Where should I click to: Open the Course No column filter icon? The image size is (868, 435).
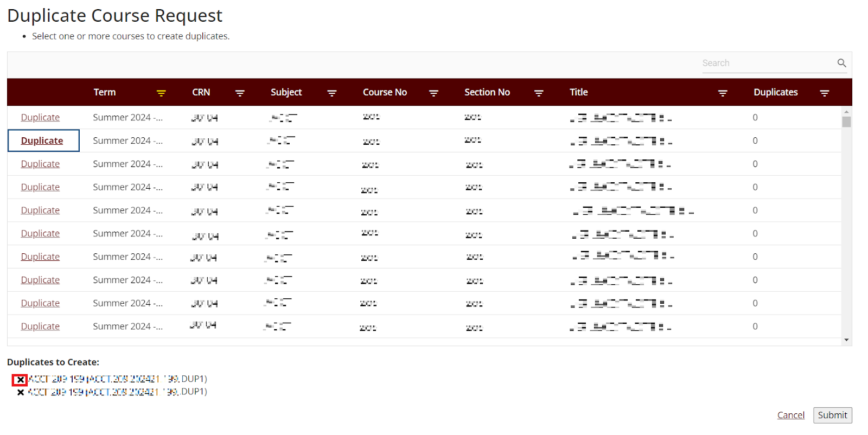(x=433, y=93)
